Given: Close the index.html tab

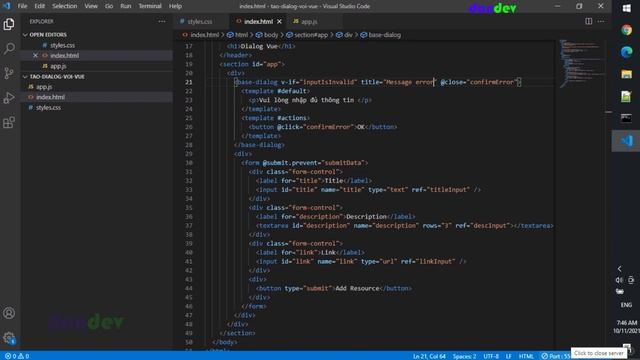Looking at the screenshot, I should pyautogui.click(x=279, y=21).
